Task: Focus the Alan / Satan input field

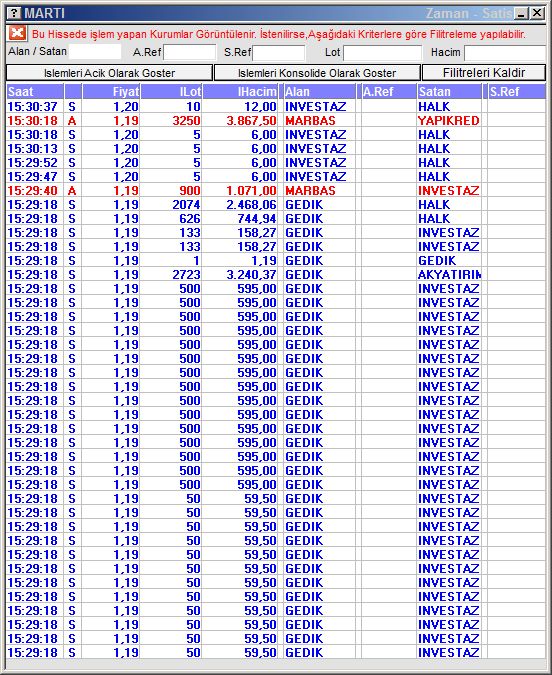Action: (x=95, y=52)
